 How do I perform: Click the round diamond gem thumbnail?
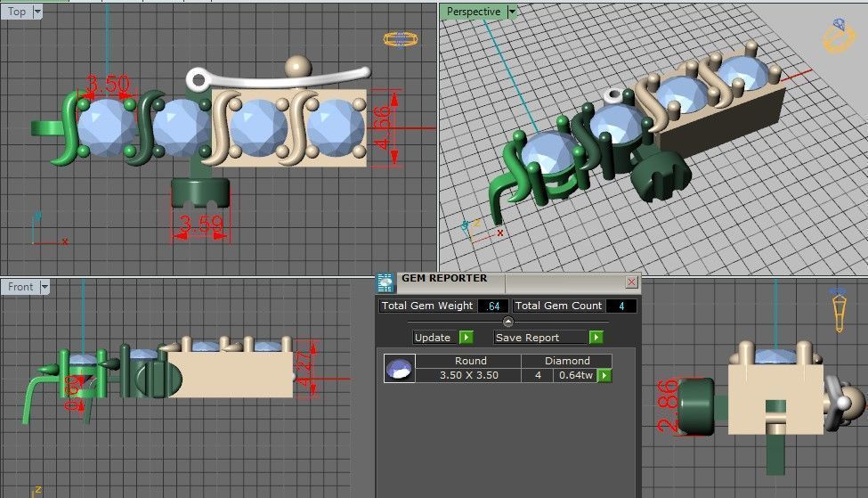pos(399,368)
